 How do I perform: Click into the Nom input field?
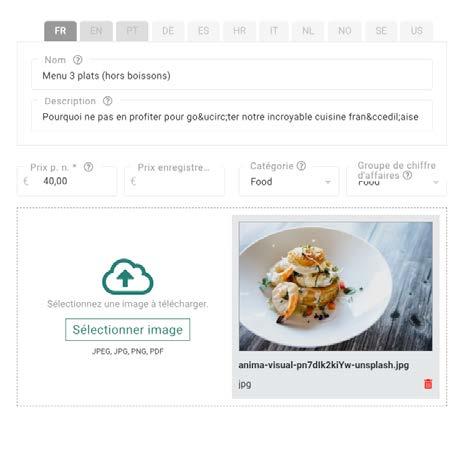click(232, 76)
